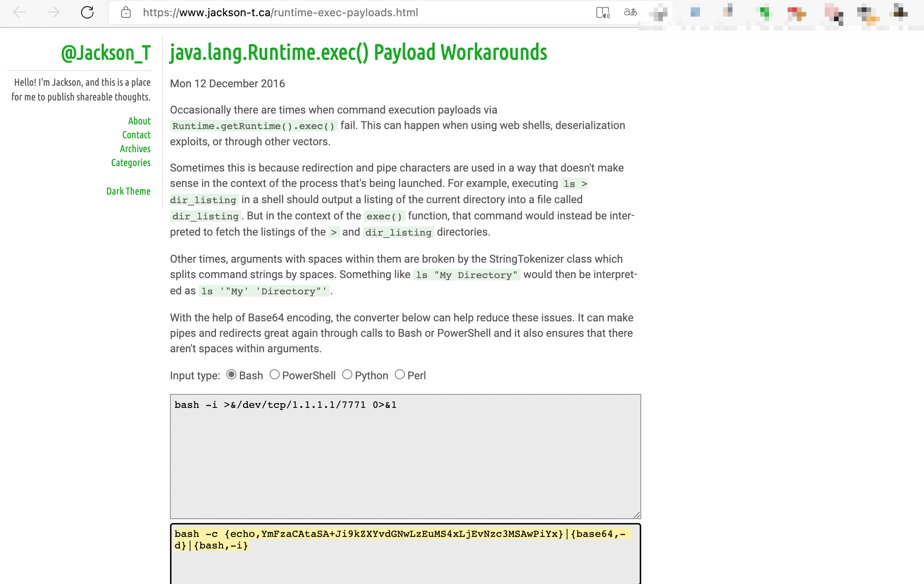Open the read aloud icon in address bar
The image size is (924, 584).
tap(603, 12)
